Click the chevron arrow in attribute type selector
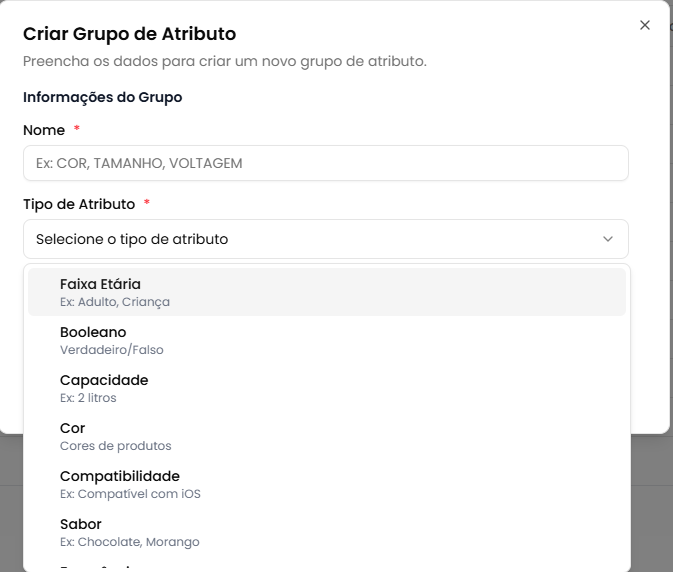The image size is (673, 572). coord(608,239)
